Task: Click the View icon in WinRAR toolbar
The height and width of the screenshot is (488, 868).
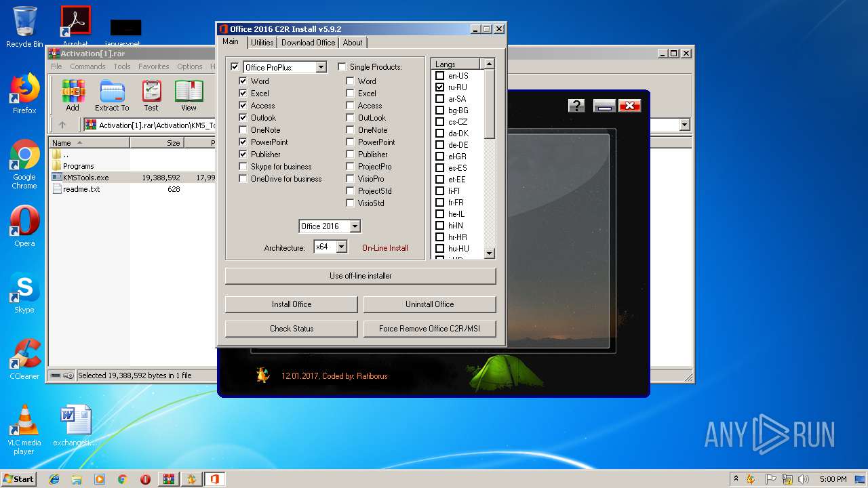Action: 189,95
